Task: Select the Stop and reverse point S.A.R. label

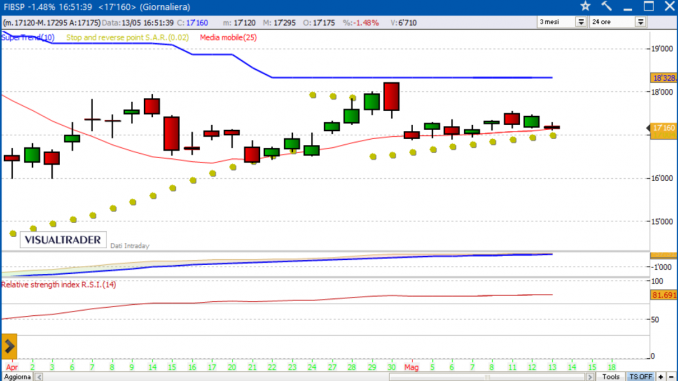Action: [x=128, y=38]
